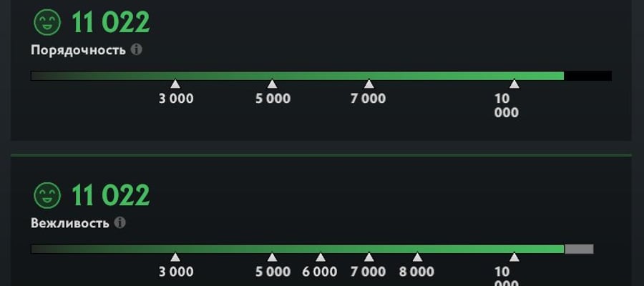Open the info icon next to Вежливость
This screenshot has width=644, height=286.
coord(120,223)
